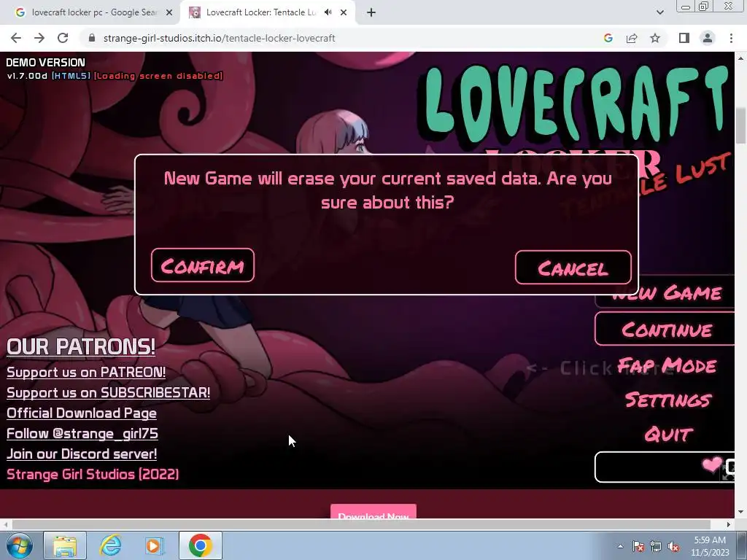Viewport: 747px width, 560px height.
Task: Click the [HTML5] version label
Action: (x=71, y=76)
